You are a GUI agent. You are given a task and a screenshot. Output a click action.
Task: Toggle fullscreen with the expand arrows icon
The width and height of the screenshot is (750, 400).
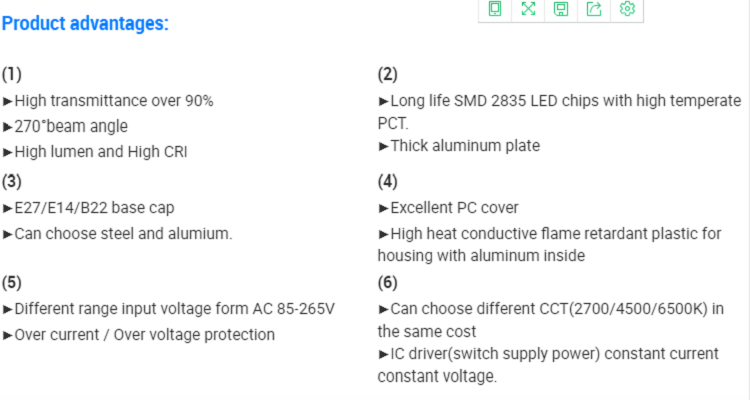[x=527, y=9]
